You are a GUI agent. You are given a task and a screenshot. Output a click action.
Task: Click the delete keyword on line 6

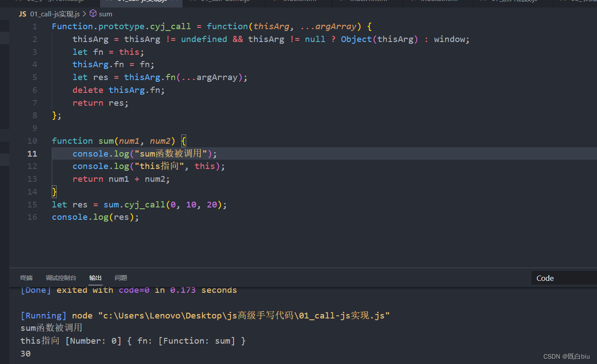88,90
